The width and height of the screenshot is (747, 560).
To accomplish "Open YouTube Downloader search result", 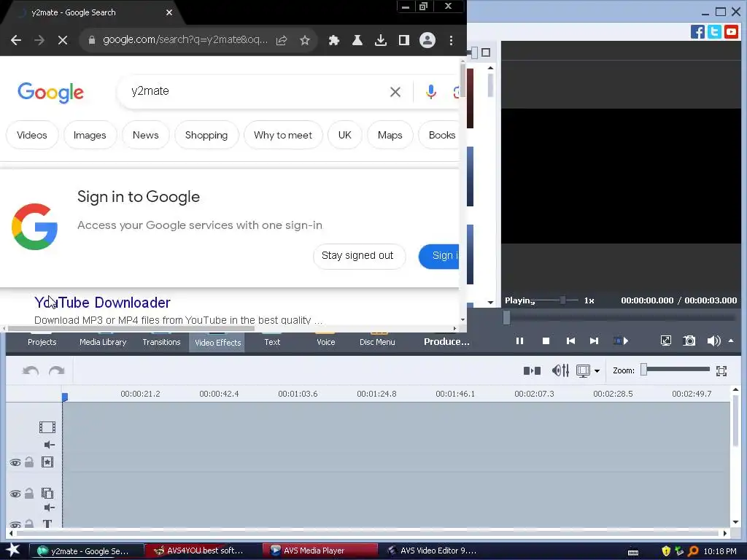I will point(102,303).
